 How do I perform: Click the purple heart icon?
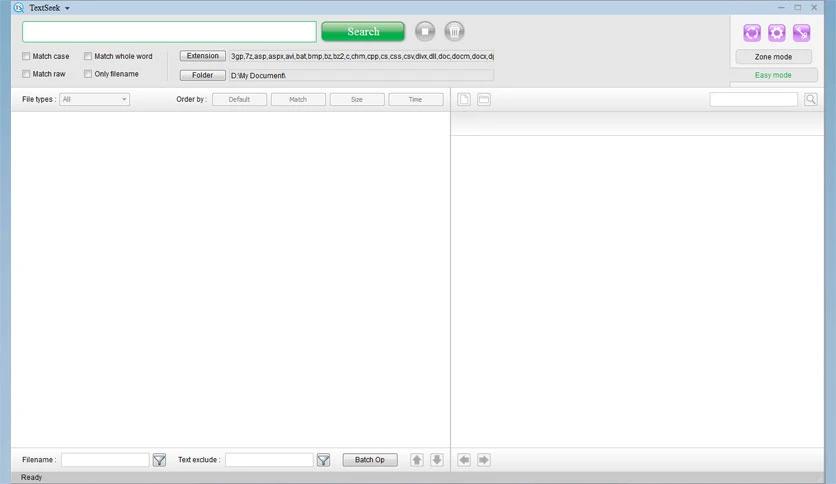pos(752,33)
